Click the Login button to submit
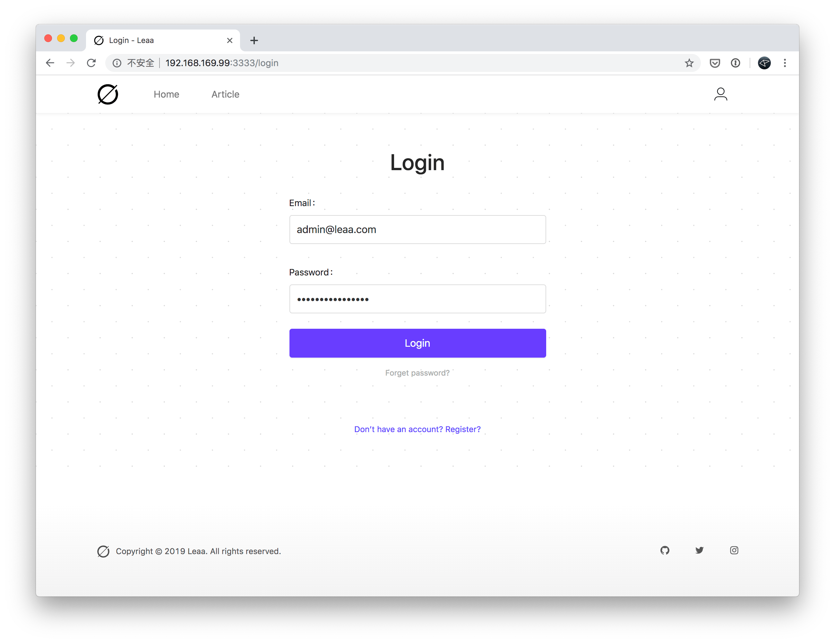 417,343
